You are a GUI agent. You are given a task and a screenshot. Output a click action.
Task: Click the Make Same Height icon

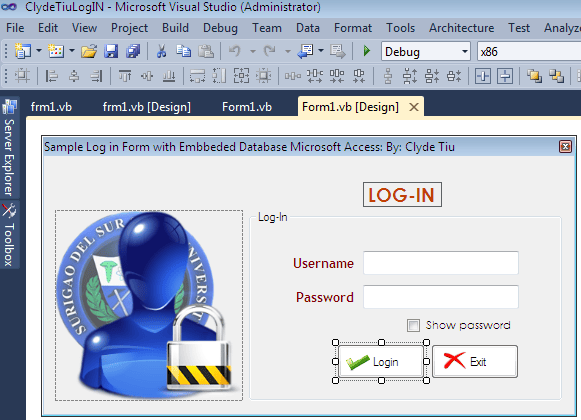coord(219,76)
